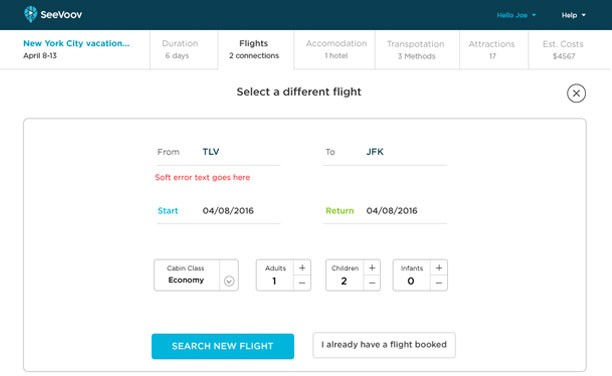612x376 pixels.
Task: Switch to the Accomodation tab
Action: tap(336, 49)
